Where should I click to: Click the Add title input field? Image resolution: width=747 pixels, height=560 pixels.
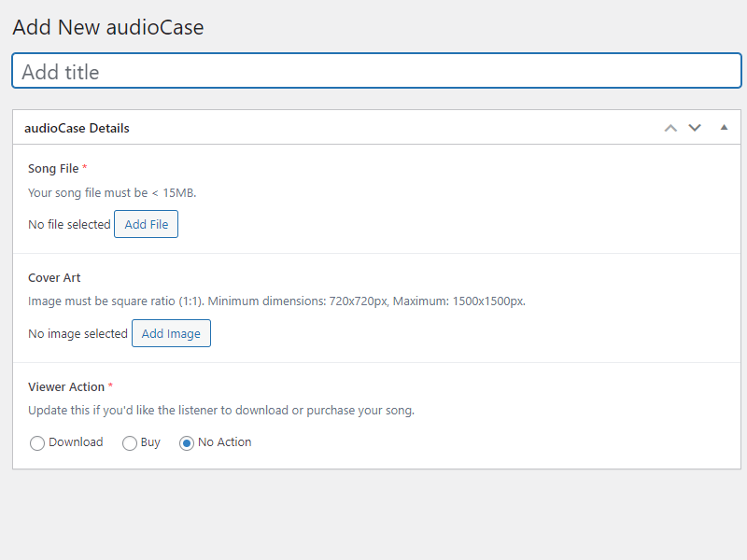pyautogui.click(x=376, y=71)
